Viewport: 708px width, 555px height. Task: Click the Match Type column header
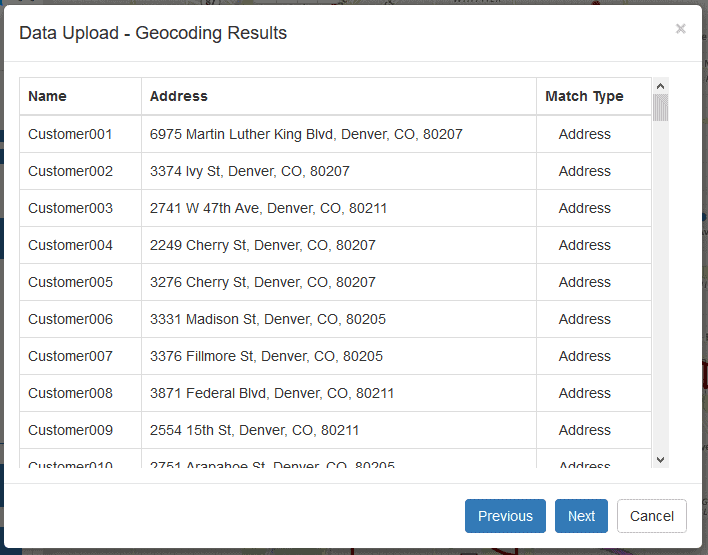584,96
